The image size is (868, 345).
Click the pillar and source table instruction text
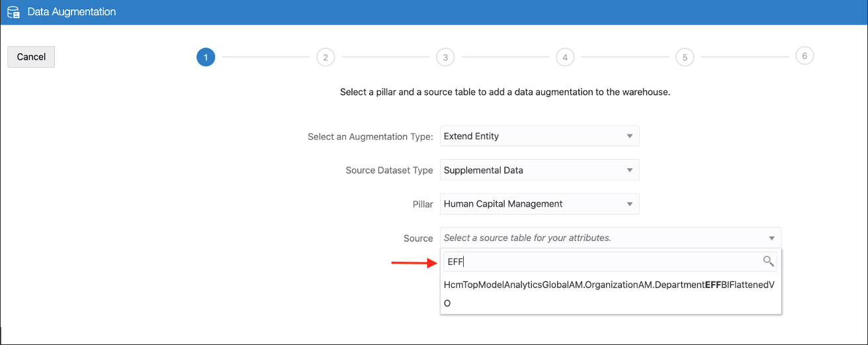[505, 93]
